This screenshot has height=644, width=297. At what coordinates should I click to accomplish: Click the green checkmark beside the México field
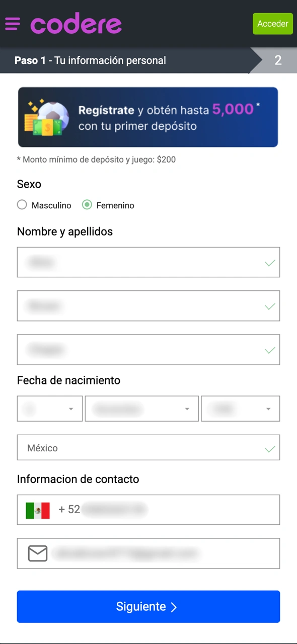click(x=270, y=448)
